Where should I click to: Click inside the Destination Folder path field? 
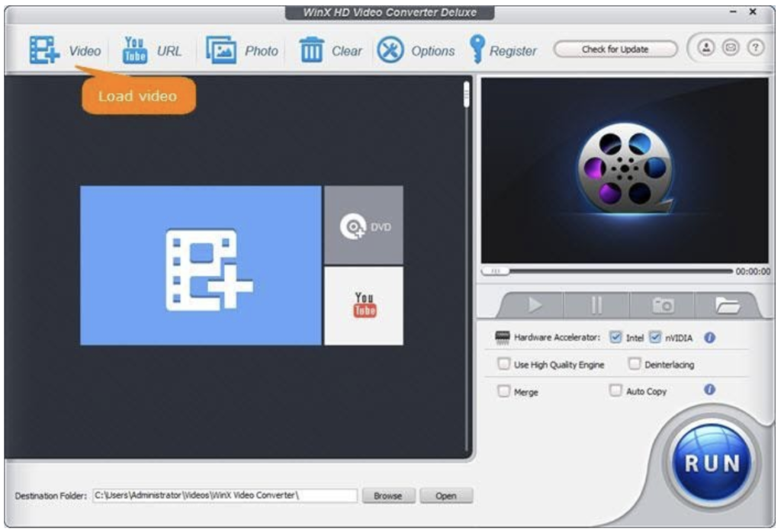tap(225, 495)
